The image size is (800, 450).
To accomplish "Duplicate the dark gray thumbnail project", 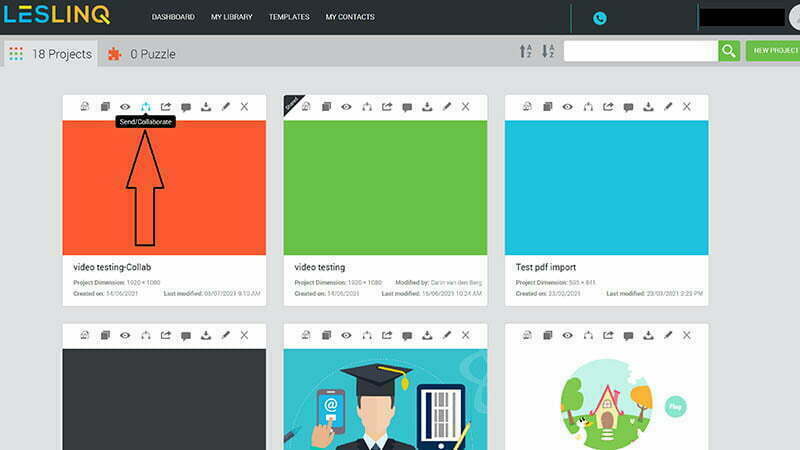I will 105,335.
